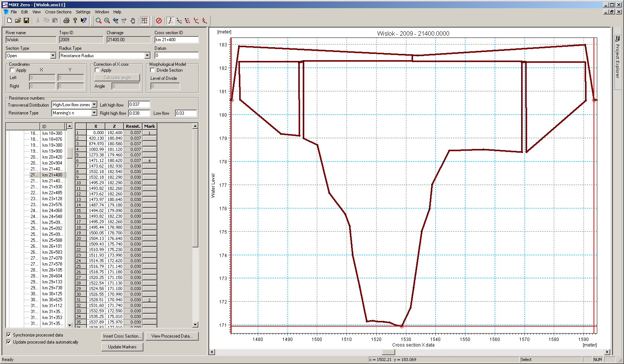
Task: Click Mark cell for row 6
Action: tap(150, 160)
